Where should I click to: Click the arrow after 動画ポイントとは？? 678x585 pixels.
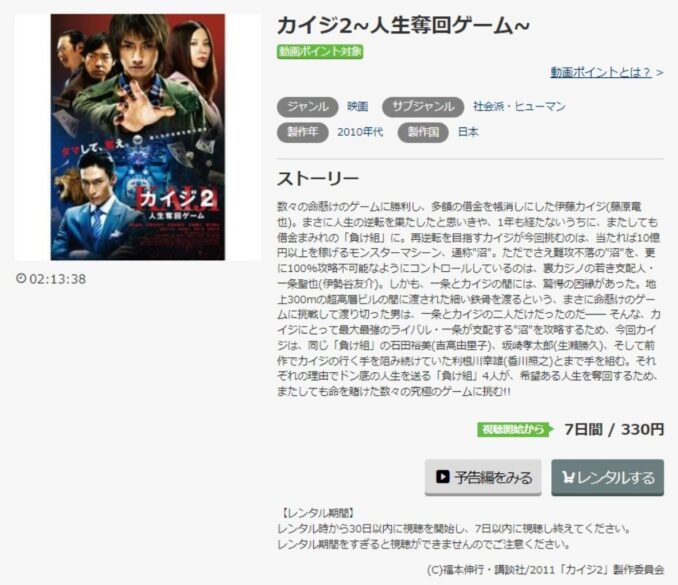659,73
